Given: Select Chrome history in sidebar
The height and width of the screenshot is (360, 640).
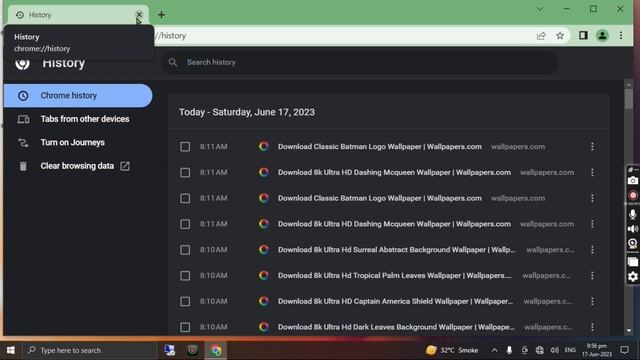Looking at the screenshot, I should point(78,96).
